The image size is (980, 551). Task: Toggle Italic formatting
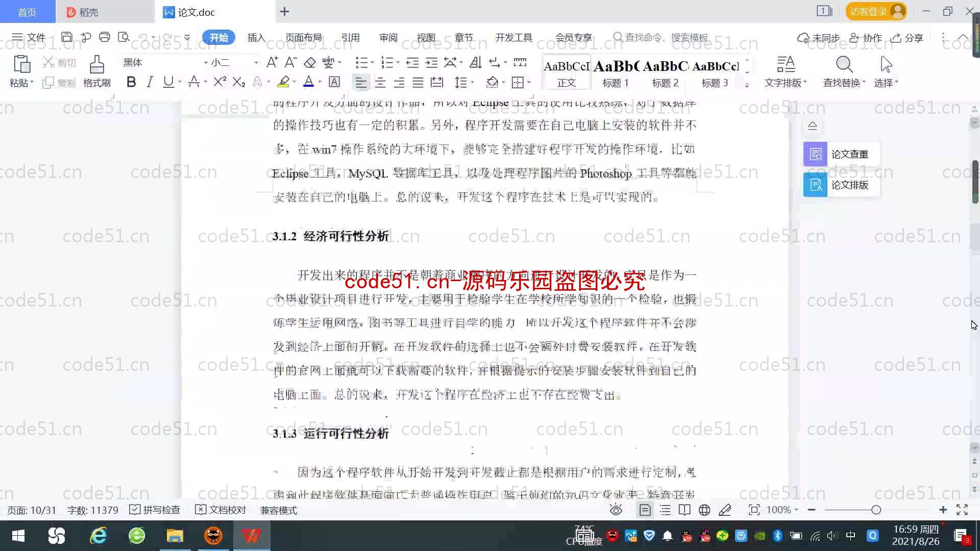click(x=150, y=82)
